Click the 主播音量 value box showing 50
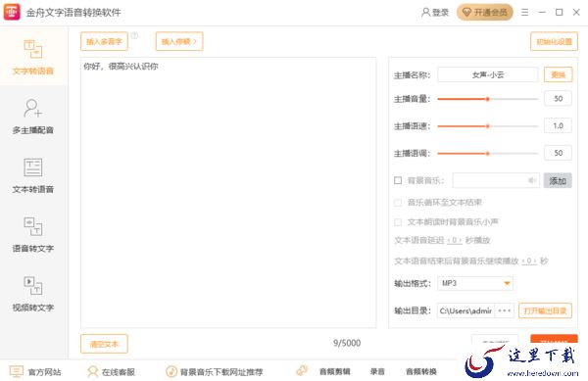Image resolution: width=588 pixels, height=381 pixels. tap(558, 99)
